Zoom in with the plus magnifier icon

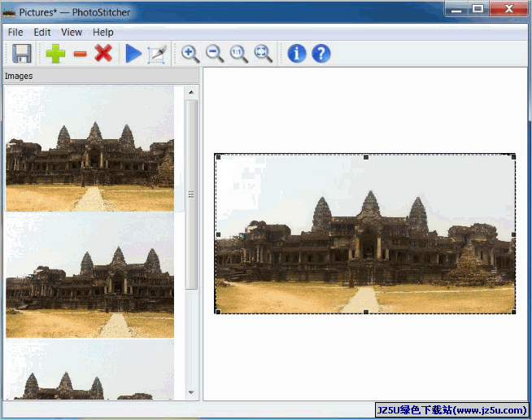(x=190, y=54)
